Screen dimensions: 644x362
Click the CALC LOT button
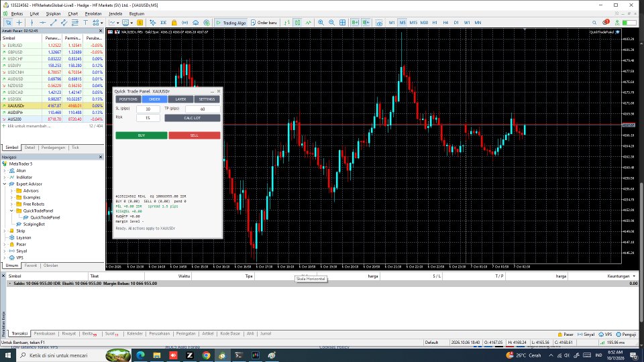click(x=193, y=118)
